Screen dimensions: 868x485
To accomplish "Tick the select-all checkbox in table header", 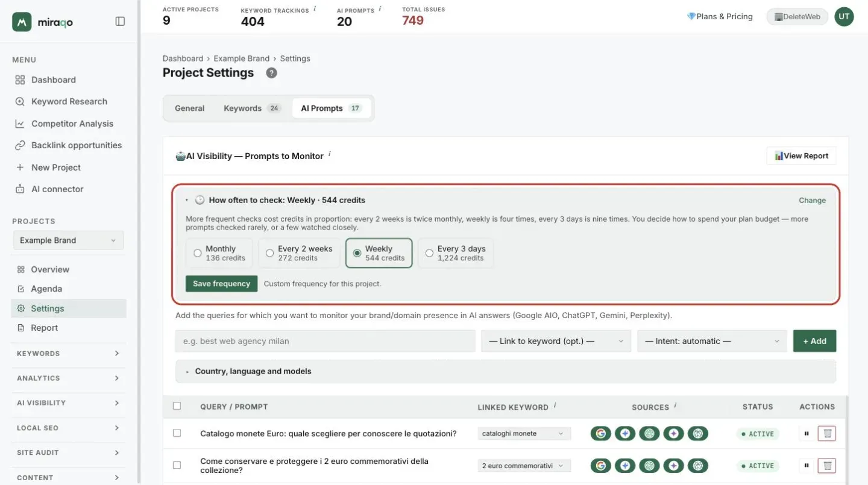I will pyautogui.click(x=177, y=406).
